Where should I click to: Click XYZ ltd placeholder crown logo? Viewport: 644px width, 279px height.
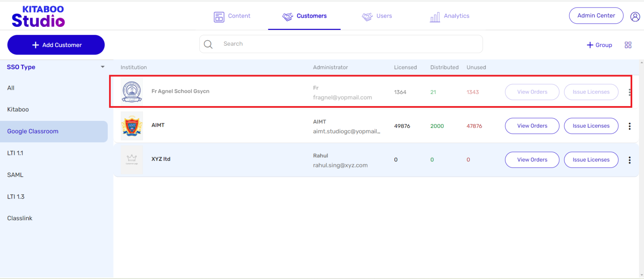[132, 159]
